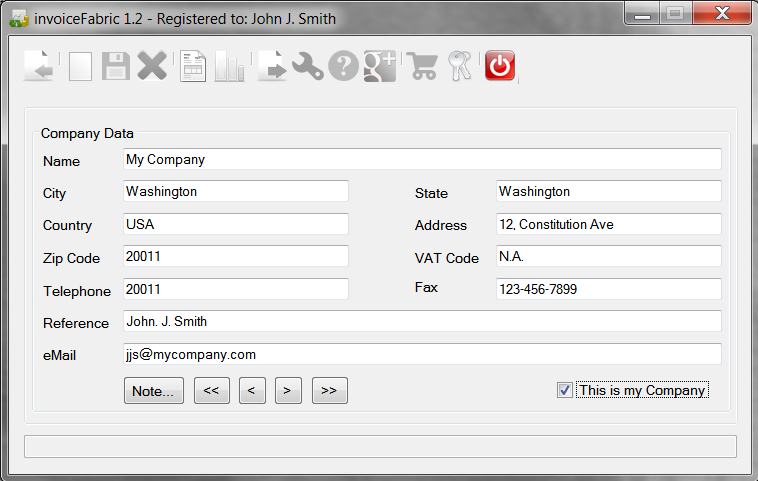
Task: Open the bar chart statistics icon
Action: [229, 66]
